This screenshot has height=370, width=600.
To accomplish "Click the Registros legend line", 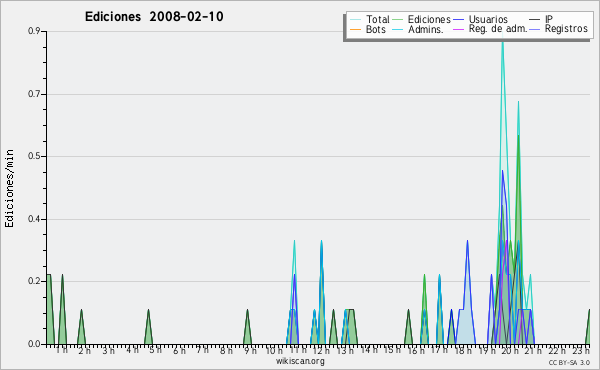I will click(535, 29).
